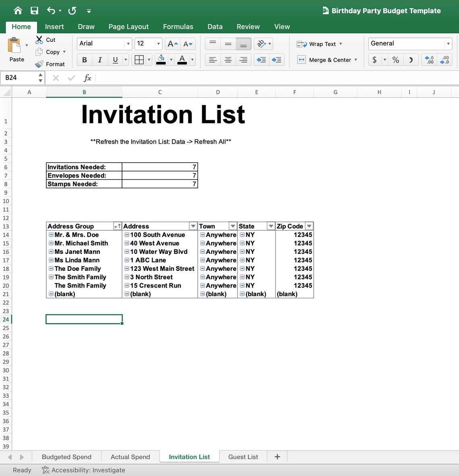Click the Cut icon
459x476 pixels.
tap(39, 39)
